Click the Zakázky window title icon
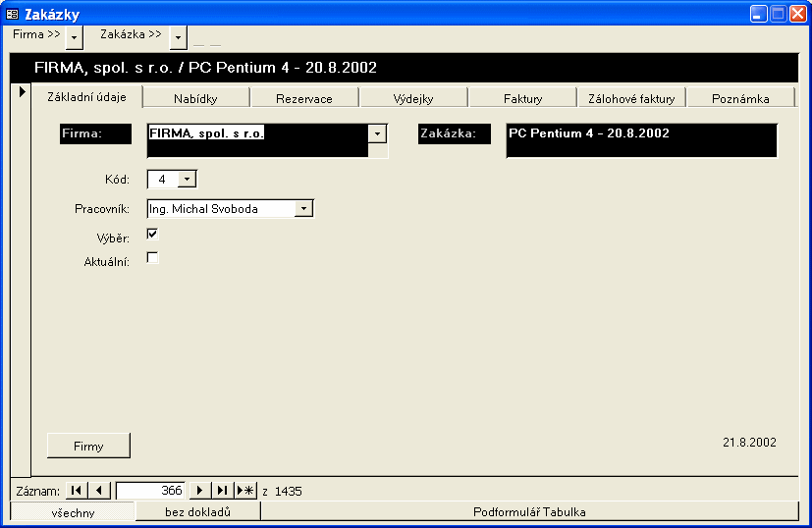 pos(13,14)
